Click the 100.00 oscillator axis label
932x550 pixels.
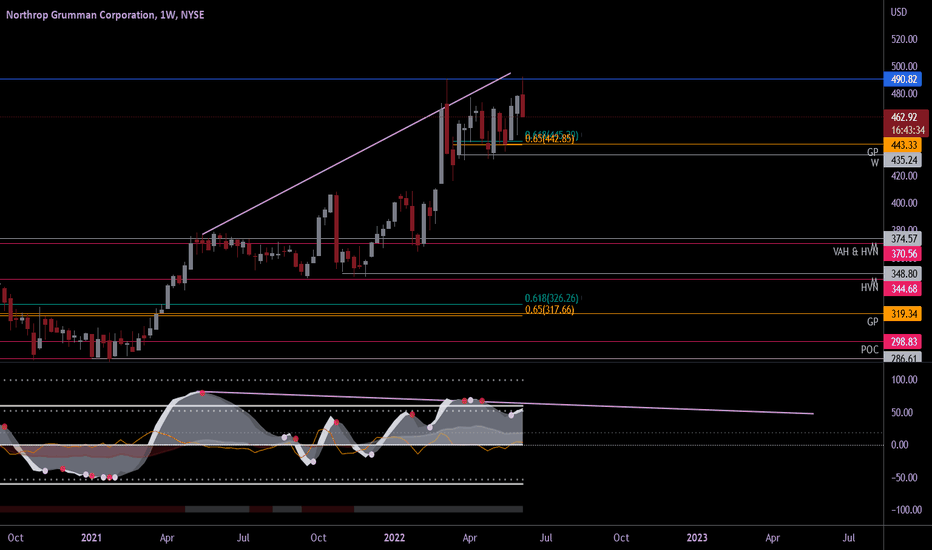tap(904, 380)
